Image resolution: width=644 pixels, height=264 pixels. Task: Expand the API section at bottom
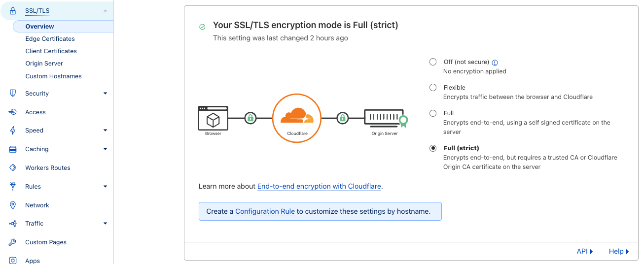(x=584, y=252)
